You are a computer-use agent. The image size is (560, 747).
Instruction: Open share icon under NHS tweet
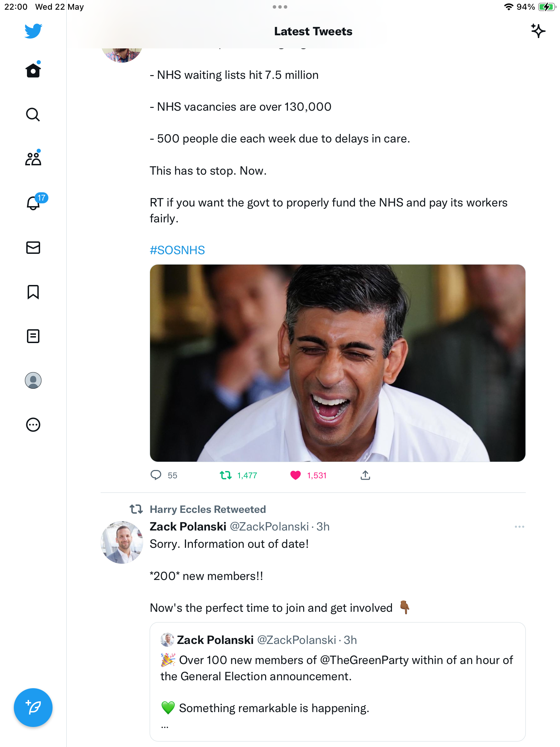pyautogui.click(x=365, y=476)
